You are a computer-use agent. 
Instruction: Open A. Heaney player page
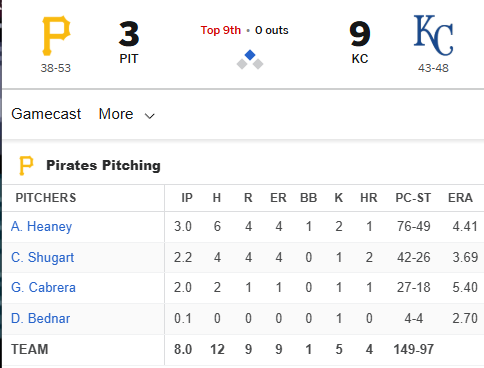tap(41, 227)
